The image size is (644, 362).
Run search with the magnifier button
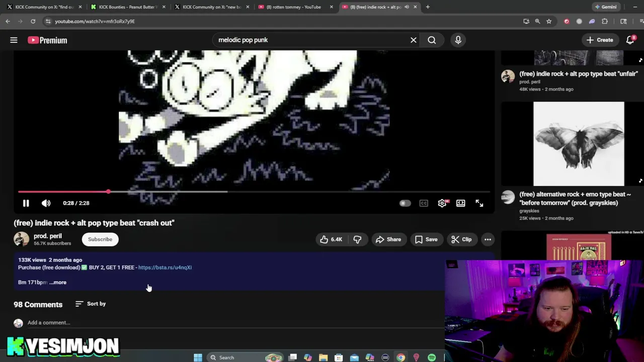click(x=432, y=40)
